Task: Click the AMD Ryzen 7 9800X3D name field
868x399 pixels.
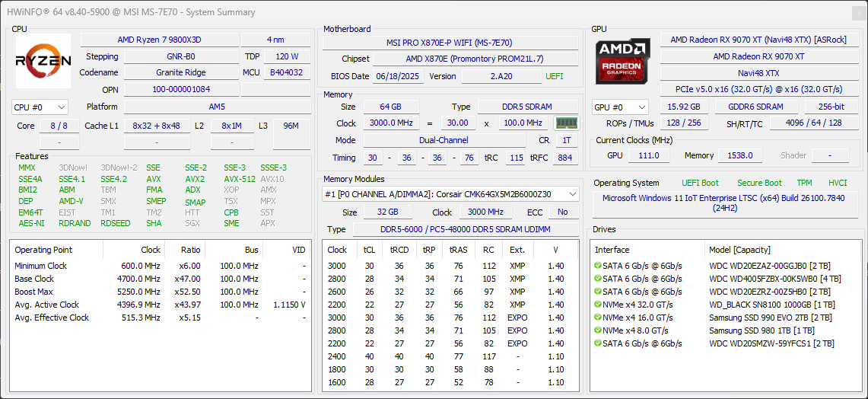Action: 160,40
